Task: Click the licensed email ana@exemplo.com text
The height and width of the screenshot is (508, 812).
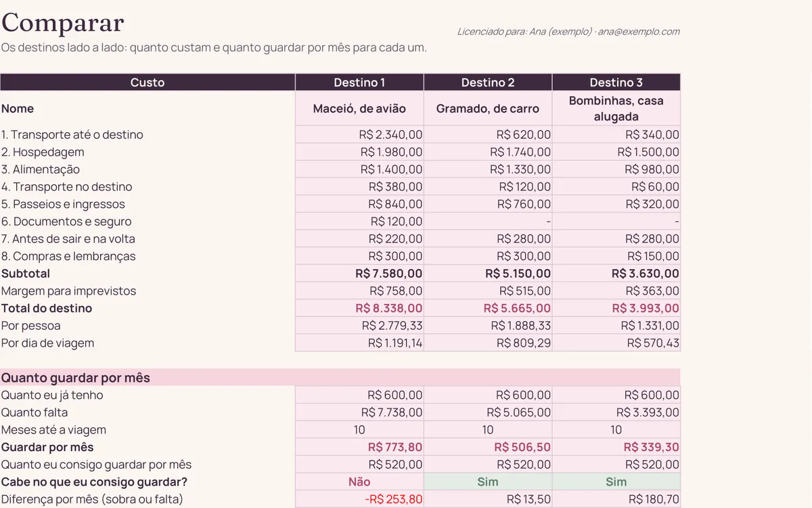Action: pos(639,31)
